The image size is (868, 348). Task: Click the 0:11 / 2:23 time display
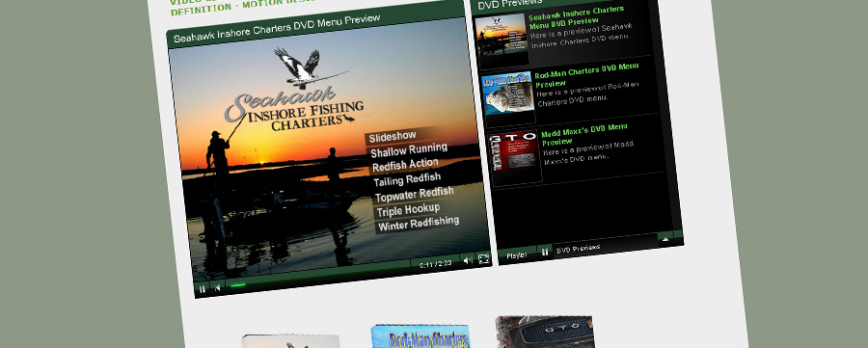pyautogui.click(x=436, y=263)
